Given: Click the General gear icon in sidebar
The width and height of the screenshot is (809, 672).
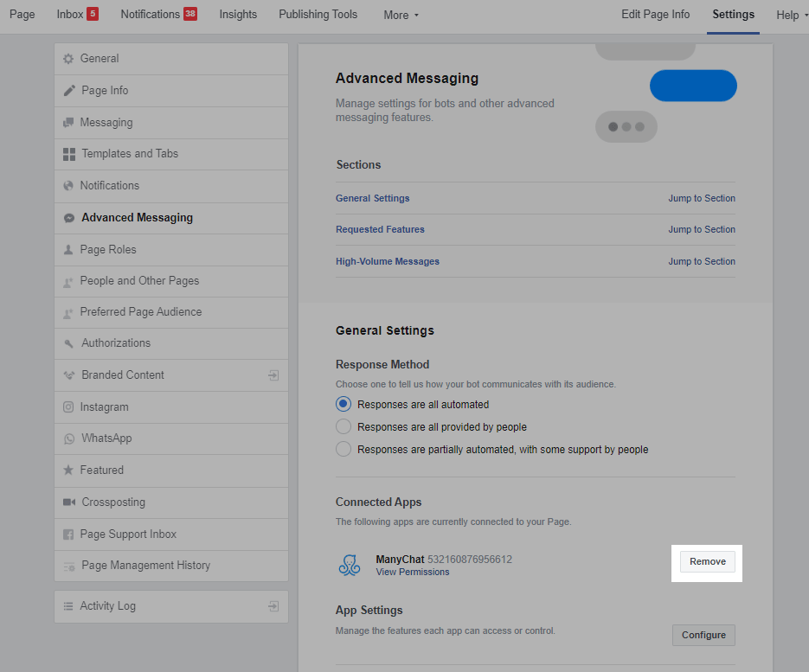Looking at the screenshot, I should click(x=69, y=59).
